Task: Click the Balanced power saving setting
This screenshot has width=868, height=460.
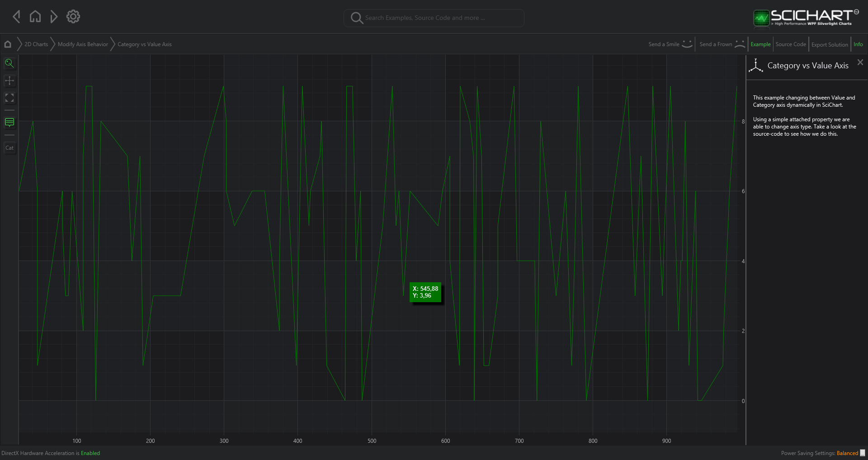Action: pos(847,453)
